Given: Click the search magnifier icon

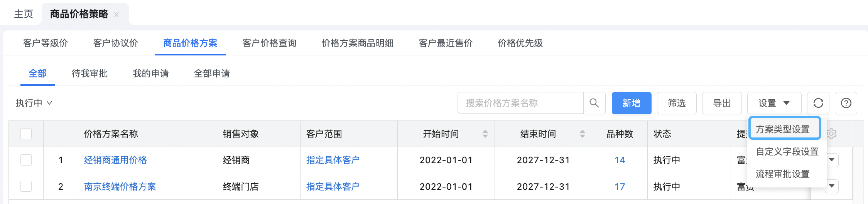Looking at the screenshot, I should (594, 103).
